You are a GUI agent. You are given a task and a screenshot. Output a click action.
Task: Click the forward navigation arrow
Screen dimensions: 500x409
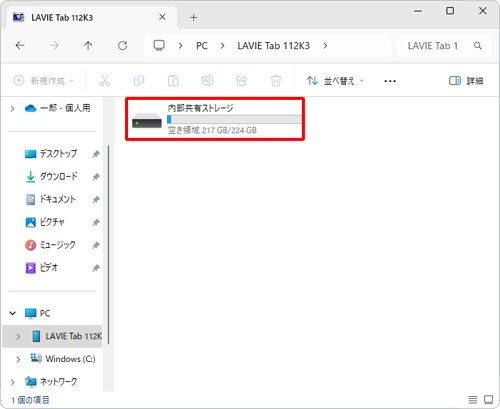click(x=54, y=45)
